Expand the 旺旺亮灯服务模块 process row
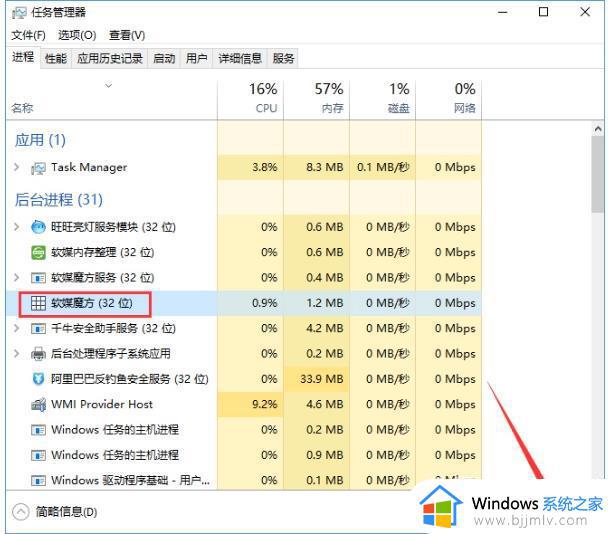The width and height of the screenshot is (608, 534). [x=16, y=226]
